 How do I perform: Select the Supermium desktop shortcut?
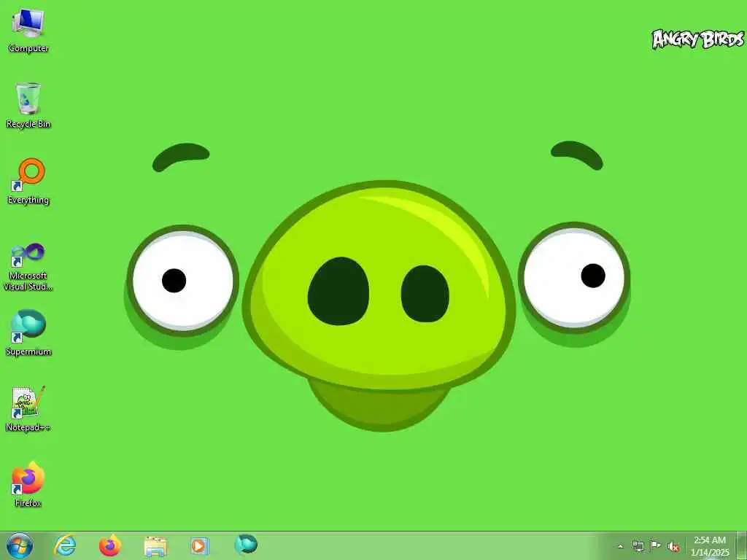pyautogui.click(x=28, y=332)
